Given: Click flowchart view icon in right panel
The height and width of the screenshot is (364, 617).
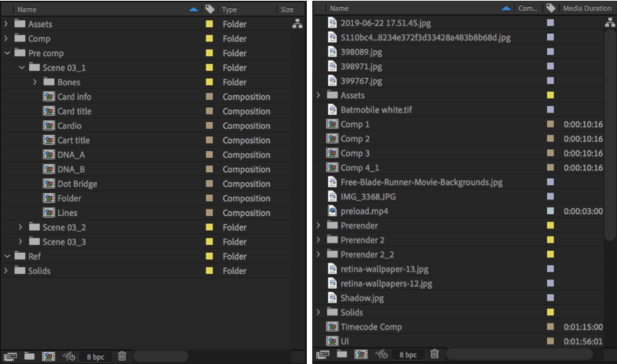Looking at the screenshot, I should 609,23.
